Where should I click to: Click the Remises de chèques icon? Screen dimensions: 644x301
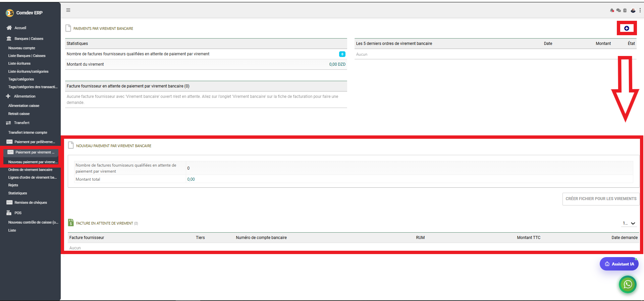click(x=9, y=202)
